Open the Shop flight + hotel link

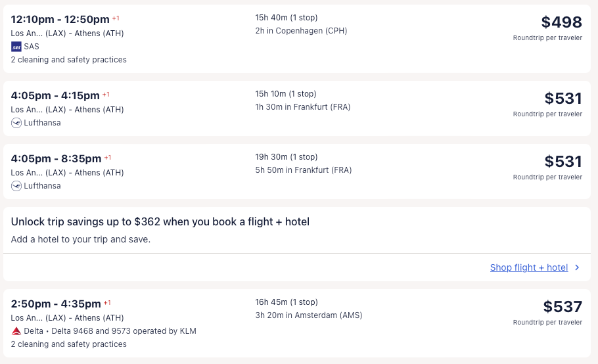point(528,267)
